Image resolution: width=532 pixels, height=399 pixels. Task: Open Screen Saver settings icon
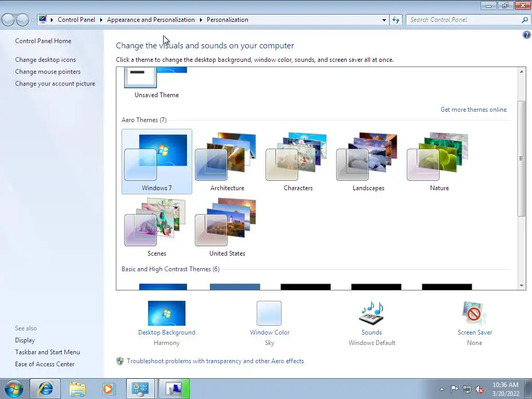click(474, 313)
